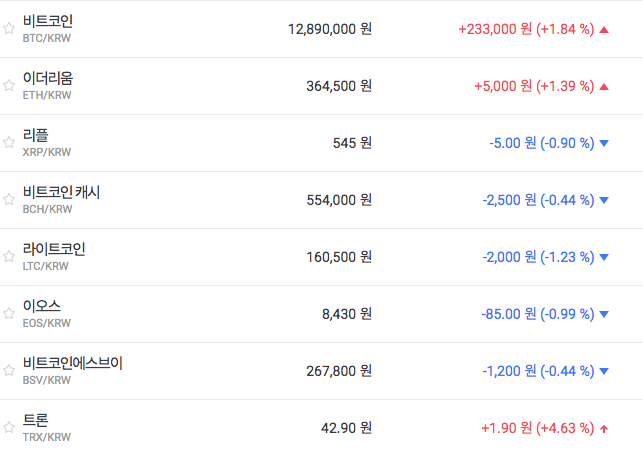Viewport: 643px width, 455px height.
Task: Click Litecoin's 160,500 원 price
Action: coord(339,257)
